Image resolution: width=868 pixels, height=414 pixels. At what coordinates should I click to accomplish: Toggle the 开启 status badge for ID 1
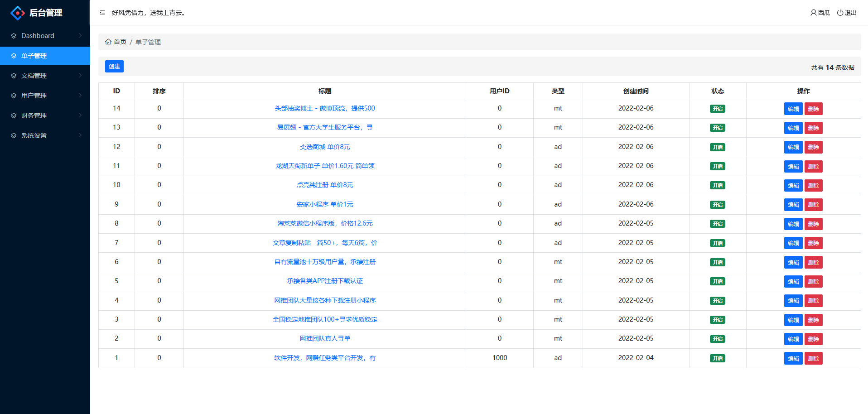click(717, 358)
